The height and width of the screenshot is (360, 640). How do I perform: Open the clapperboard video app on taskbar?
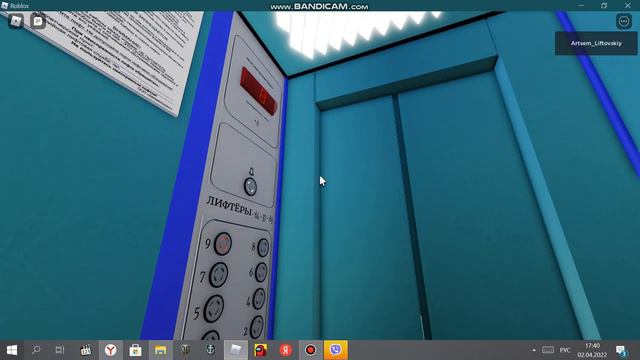coord(85,350)
